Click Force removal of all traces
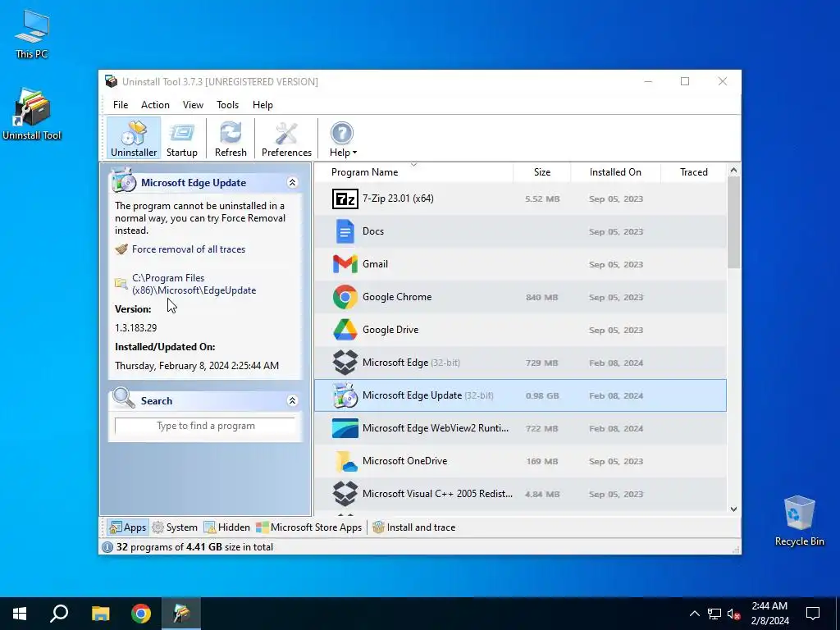The width and height of the screenshot is (840, 630). coord(189,249)
